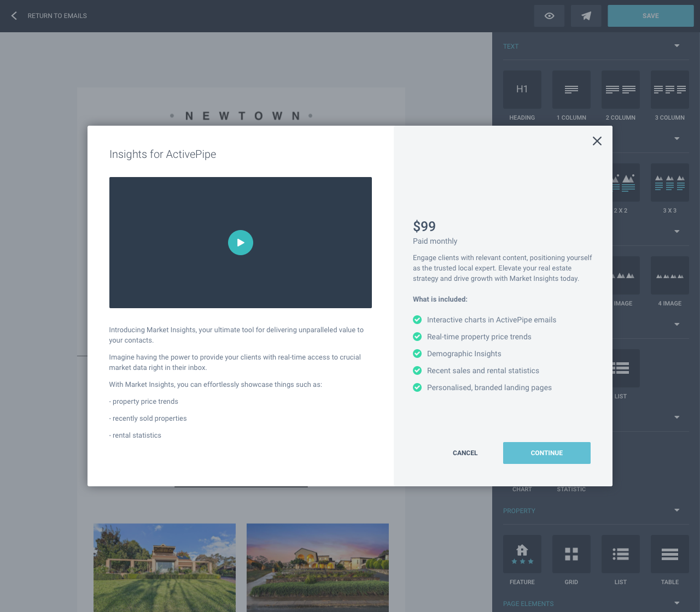
Task: Click the back arrow icon
Action: tap(14, 16)
